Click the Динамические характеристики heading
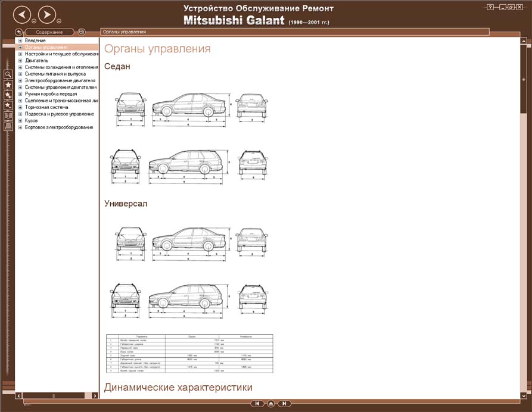532x412 pixels. tap(178, 387)
